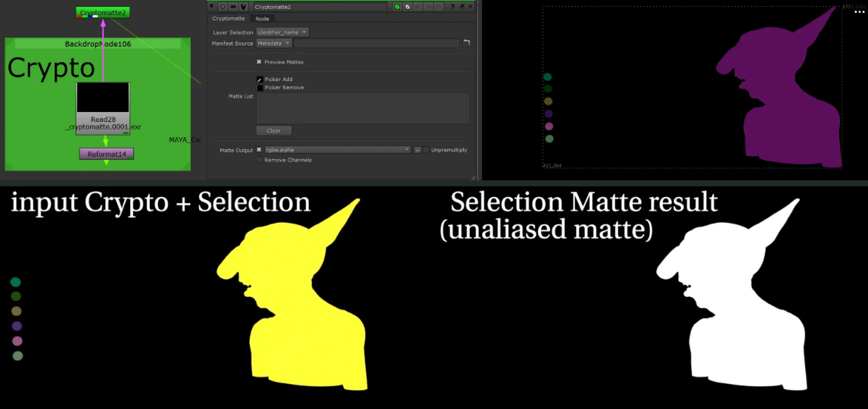Toggle the Preview Mattes checkbox

tap(259, 62)
